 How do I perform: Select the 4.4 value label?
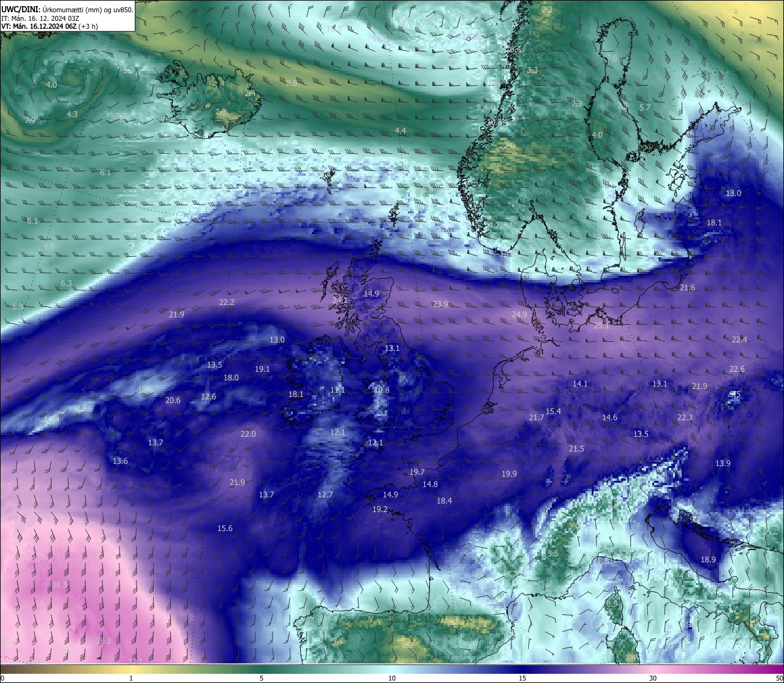pos(401,130)
